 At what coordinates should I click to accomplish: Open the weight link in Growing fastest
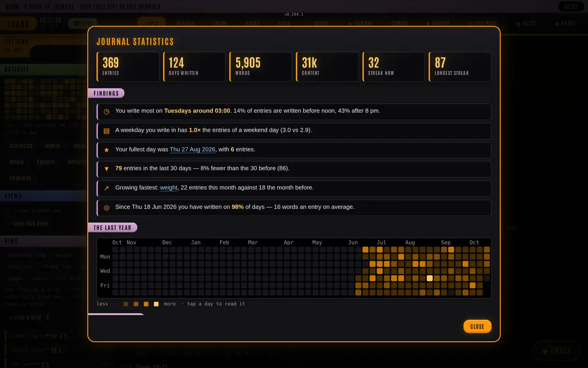point(169,188)
